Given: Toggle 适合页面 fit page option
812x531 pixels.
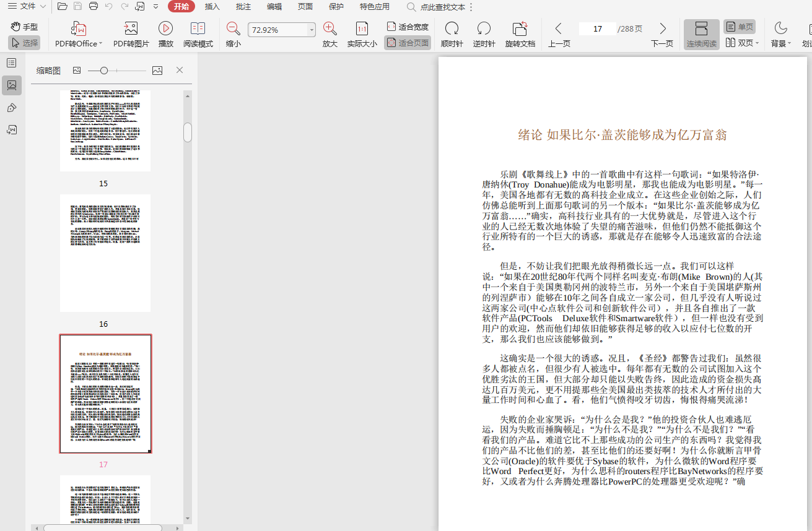Looking at the screenshot, I should (x=407, y=43).
